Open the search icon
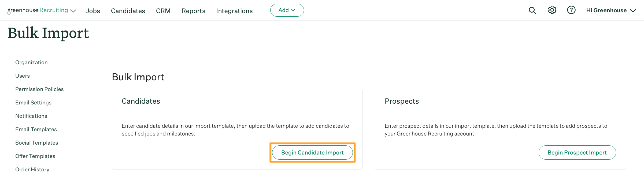 (532, 10)
